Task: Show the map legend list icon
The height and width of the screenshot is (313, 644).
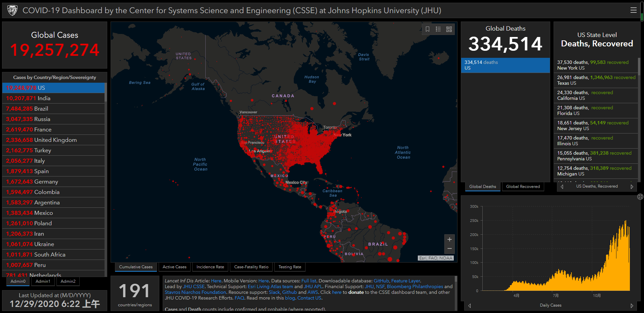Action: (x=438, y=29)
